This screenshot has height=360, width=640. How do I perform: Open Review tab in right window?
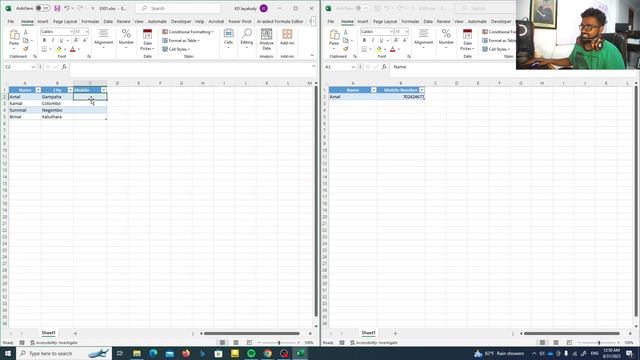443,21
